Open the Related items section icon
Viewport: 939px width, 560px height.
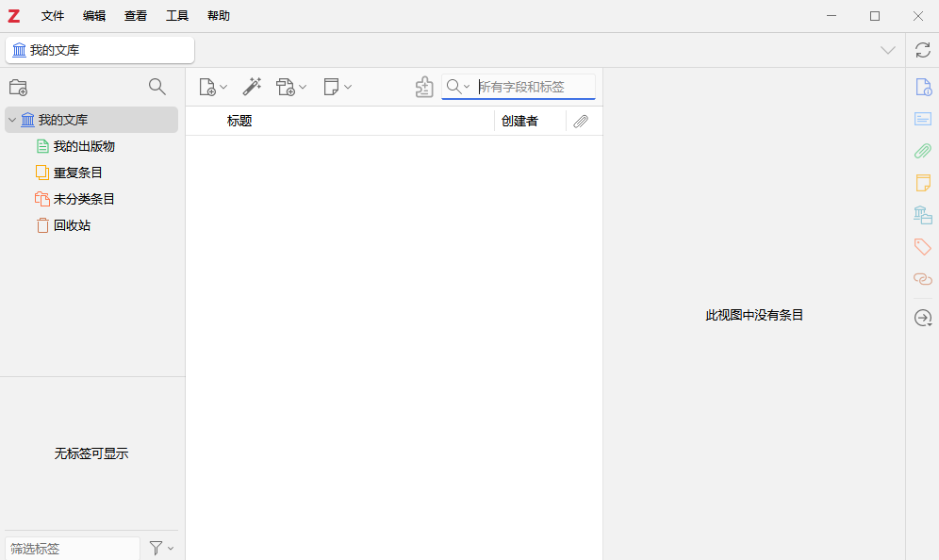(923, 279)
